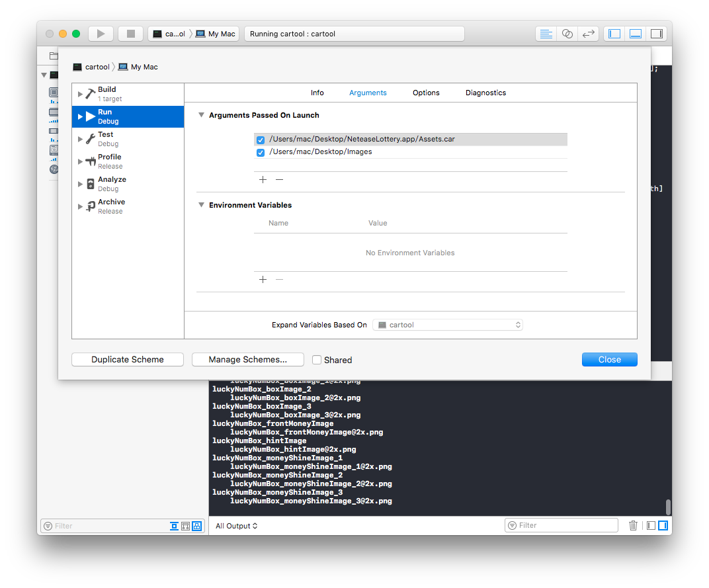Add a new launch argument with plus
The height and width of the screenshot is (588, 709).
[263, 179]
